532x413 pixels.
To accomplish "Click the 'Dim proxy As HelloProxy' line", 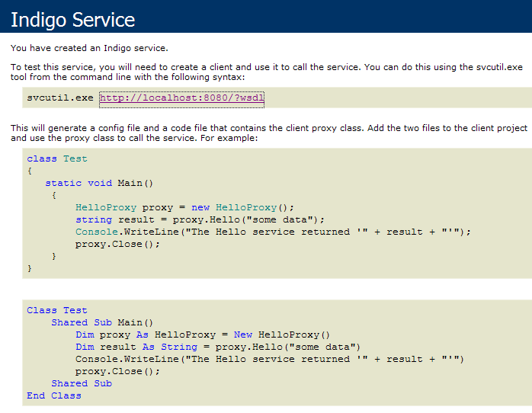I will tap(202, 335).
